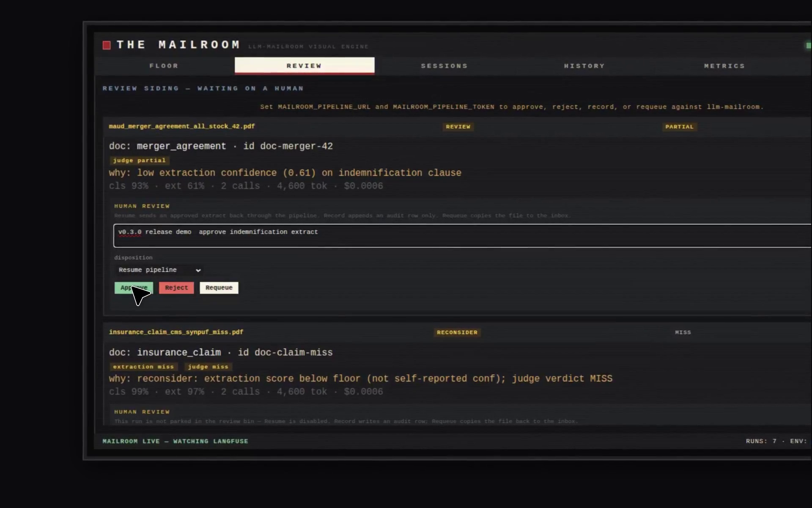Open the History tab
This screenshot has width=812, height=508.
point(584,66)
